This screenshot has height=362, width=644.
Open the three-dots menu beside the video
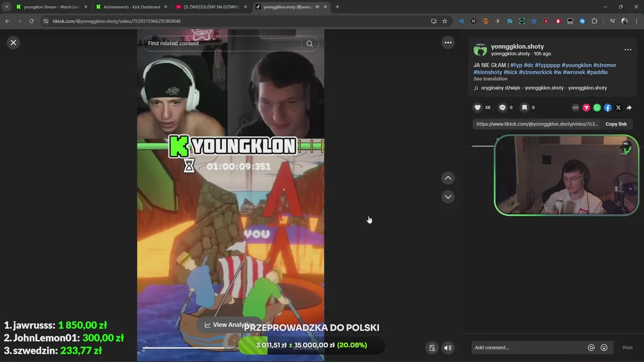pyautogui.click(x=448, y=43)
